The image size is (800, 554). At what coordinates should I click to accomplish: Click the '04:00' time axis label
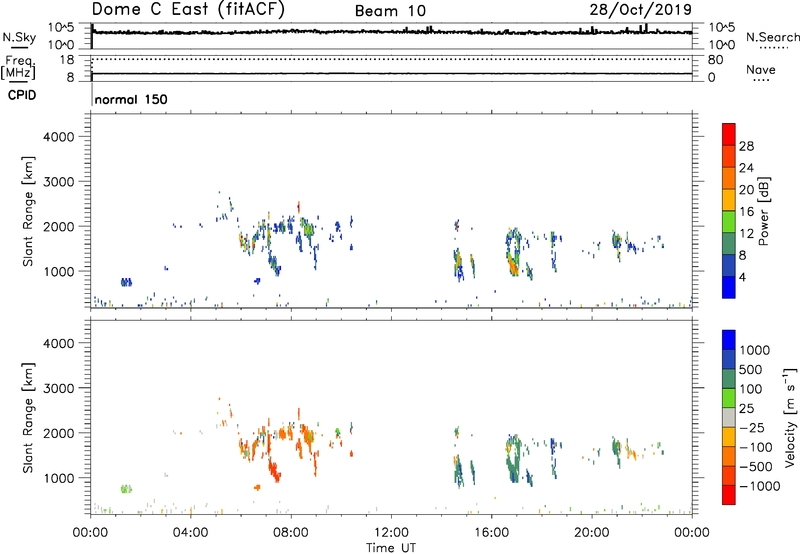pos(191,533)
